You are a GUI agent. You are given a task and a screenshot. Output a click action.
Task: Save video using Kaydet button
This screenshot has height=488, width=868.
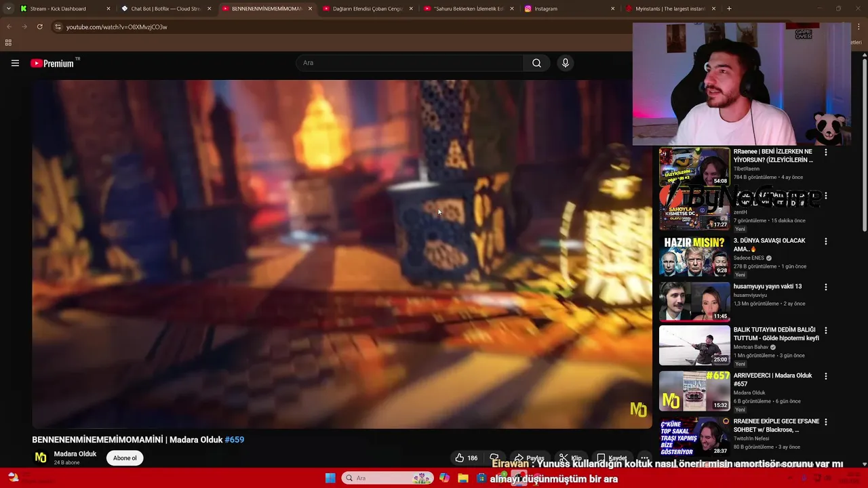point(612,458)
